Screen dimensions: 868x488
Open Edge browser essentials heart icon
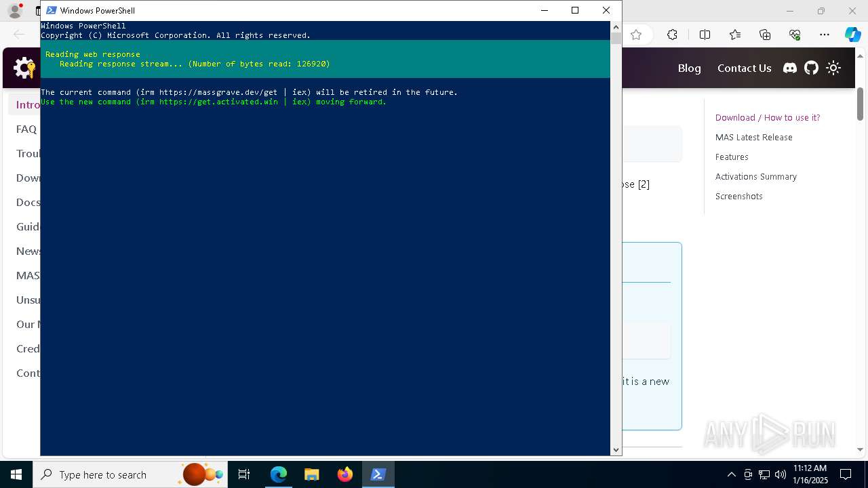click(x=795, y=35)
